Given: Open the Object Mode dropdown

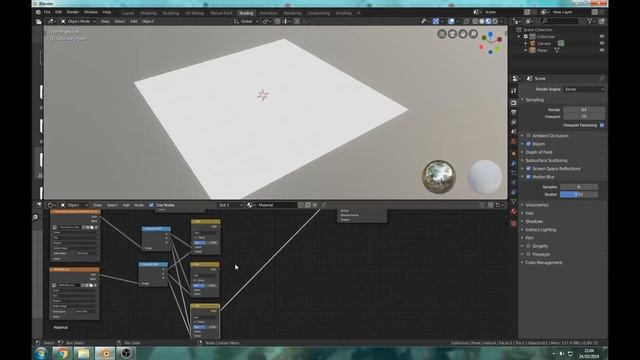Looking at the screenshot, I should point(78,21).
